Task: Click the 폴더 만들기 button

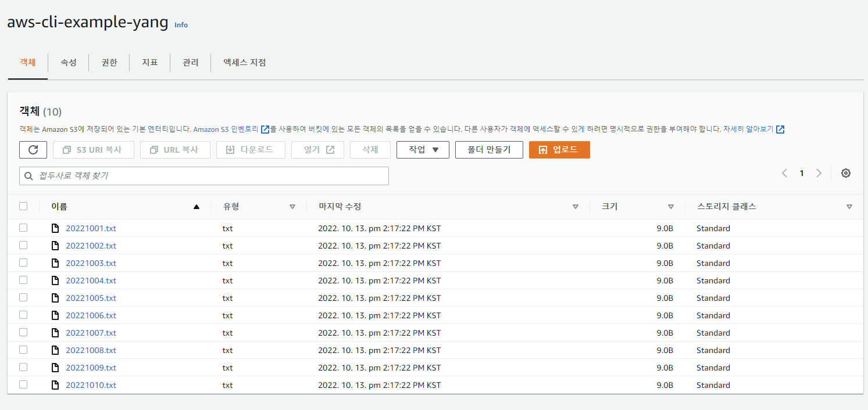Action: click(x=489, y=150)
